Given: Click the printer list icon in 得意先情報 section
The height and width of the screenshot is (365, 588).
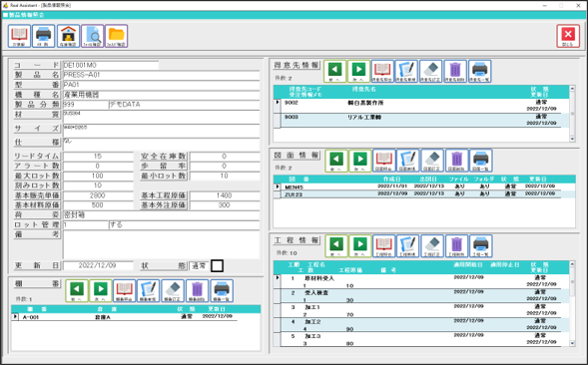Looking at the screenshot, I should click(x=479, y=71).
